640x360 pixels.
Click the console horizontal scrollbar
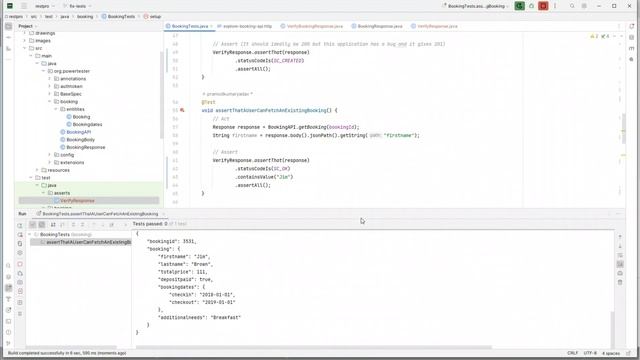coord(313,347)
